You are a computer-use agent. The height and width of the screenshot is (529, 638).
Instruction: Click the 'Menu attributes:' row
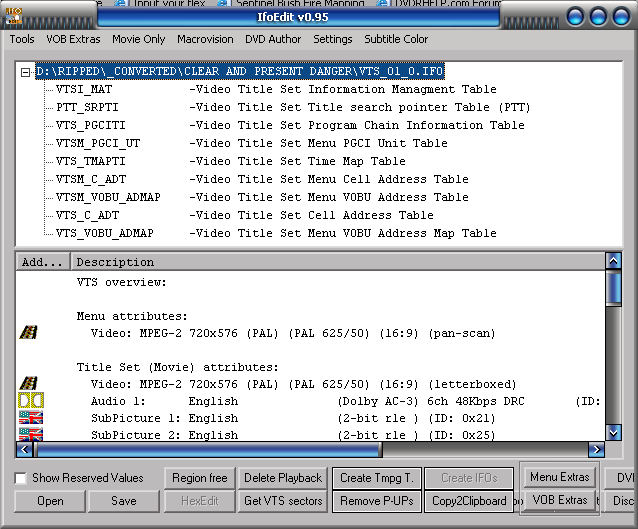132,316
